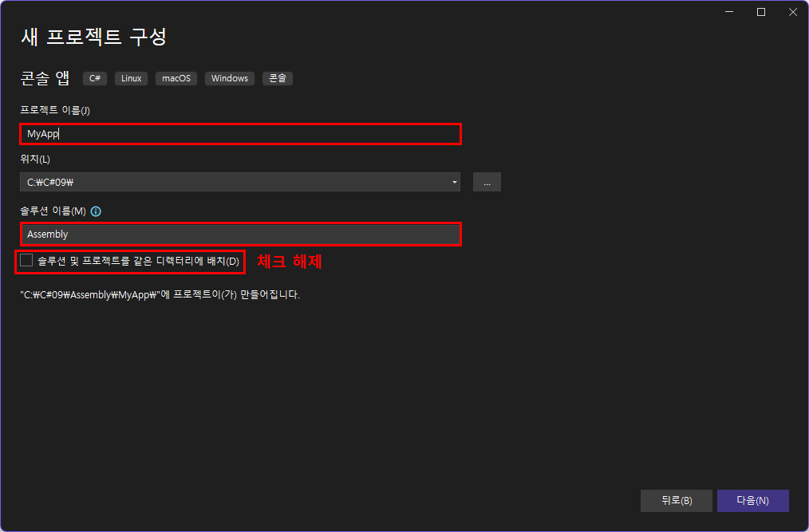Click the solution name info icon

pyautogui.click(x=96, y=211)
